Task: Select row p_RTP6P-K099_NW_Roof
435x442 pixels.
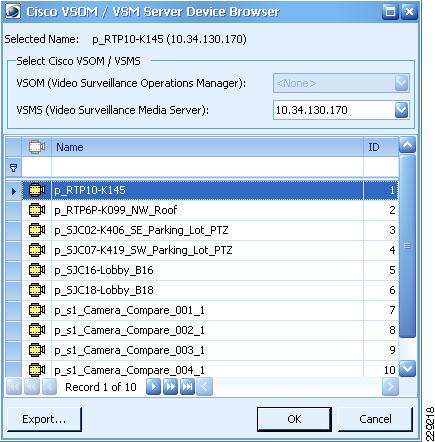Action: pos(210,210)
